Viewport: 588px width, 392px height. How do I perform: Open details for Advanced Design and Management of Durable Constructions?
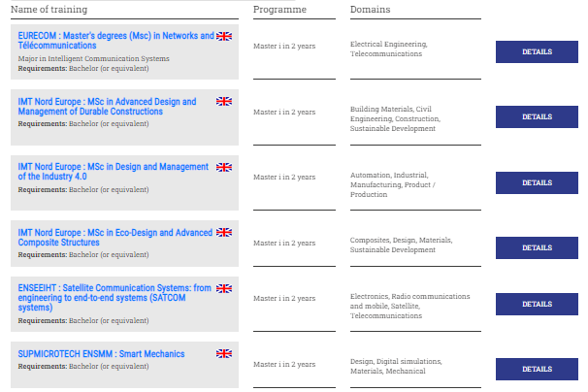tap(537, 117)
